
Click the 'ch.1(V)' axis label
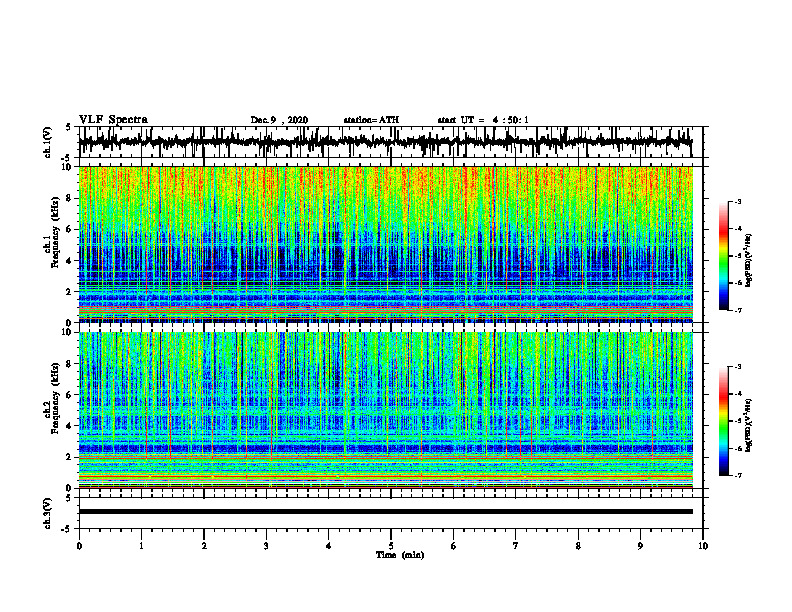click(x=48, y=142)
